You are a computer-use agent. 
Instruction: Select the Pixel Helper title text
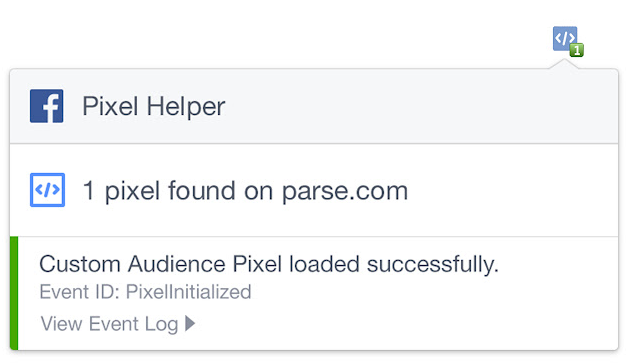pos(154,107)
